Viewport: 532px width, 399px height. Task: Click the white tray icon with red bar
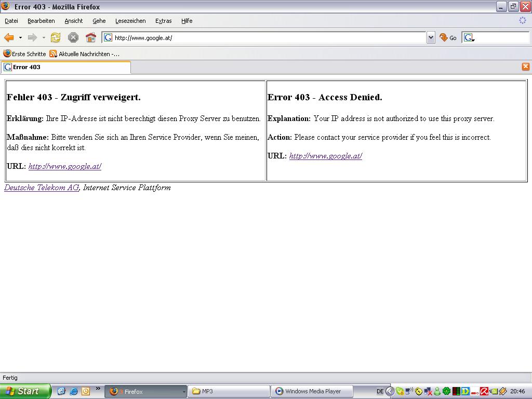[x=475, y=392]
